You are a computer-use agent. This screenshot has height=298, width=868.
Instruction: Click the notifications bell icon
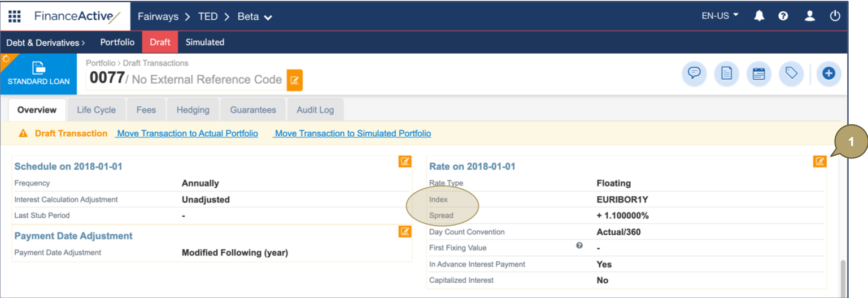759,16
